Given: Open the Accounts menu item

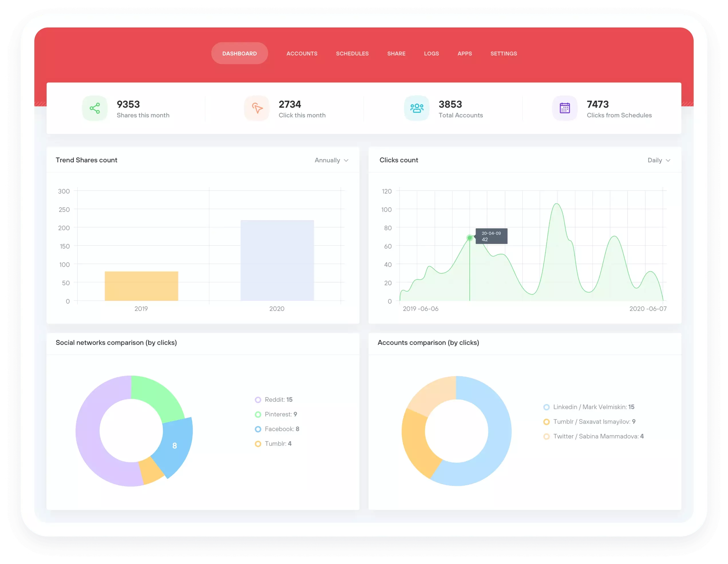Looking at the screenshot, I should 301,53.
